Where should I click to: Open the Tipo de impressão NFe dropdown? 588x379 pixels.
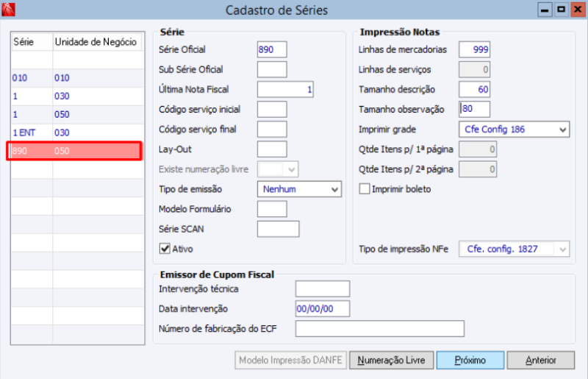pyautogui.click(x=514, y=249)
